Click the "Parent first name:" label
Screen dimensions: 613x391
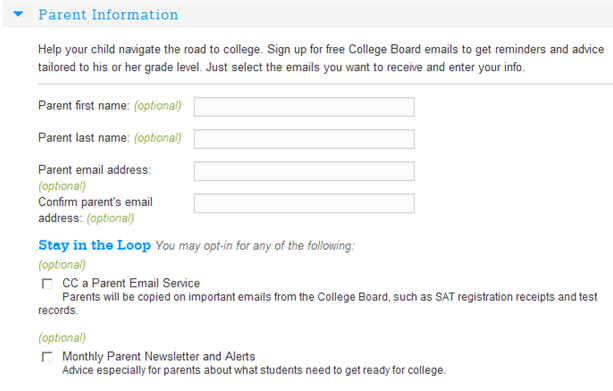click(x=84, y=106)
